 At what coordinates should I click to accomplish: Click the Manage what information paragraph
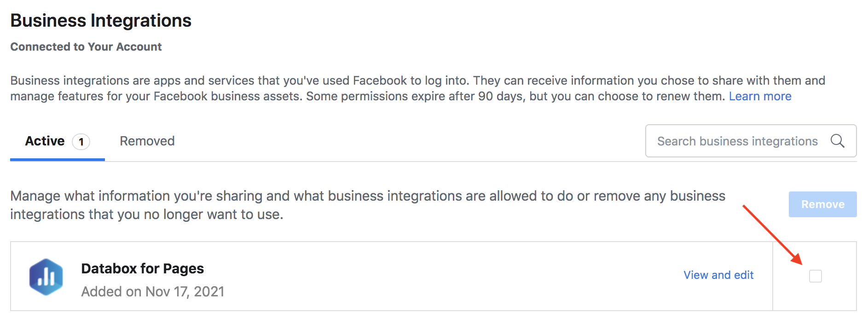coord(367,205)
